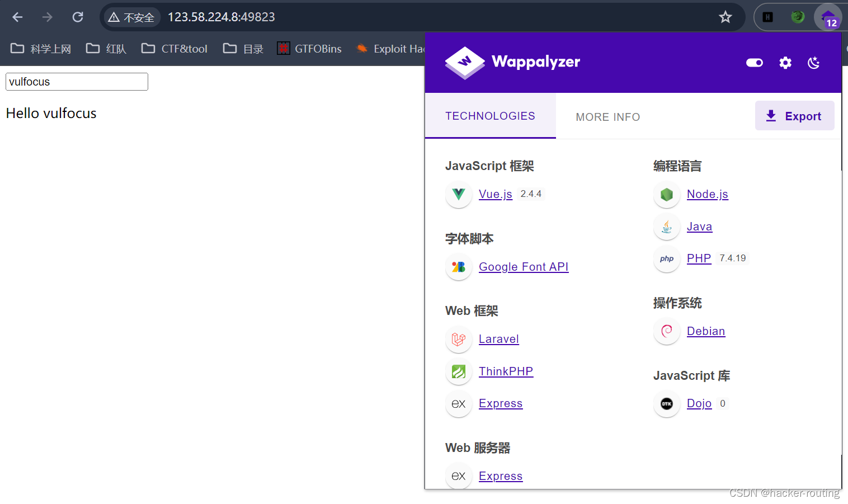Export the detected technologies
This screenshot has width=848, height=504.
tap(794, 116)
